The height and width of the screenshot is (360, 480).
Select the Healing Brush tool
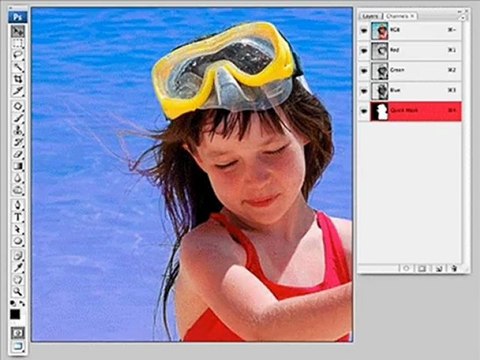[x=18, y=106]
